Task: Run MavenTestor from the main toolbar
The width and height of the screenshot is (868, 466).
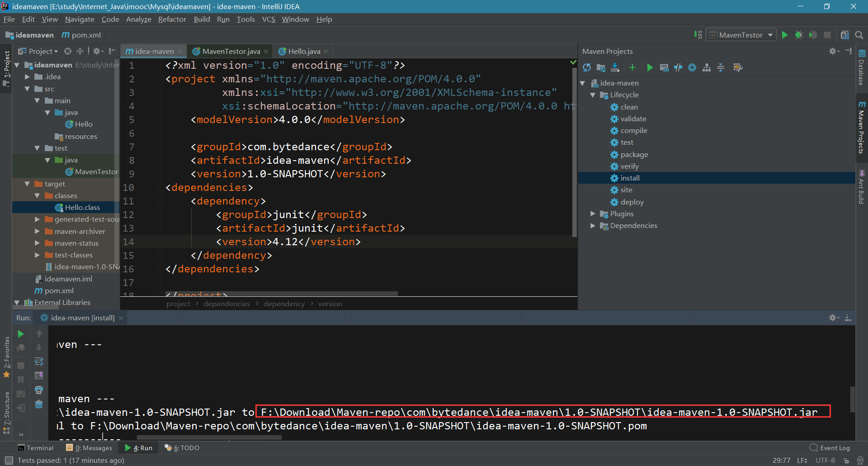Action: click(x=785, y=35)
